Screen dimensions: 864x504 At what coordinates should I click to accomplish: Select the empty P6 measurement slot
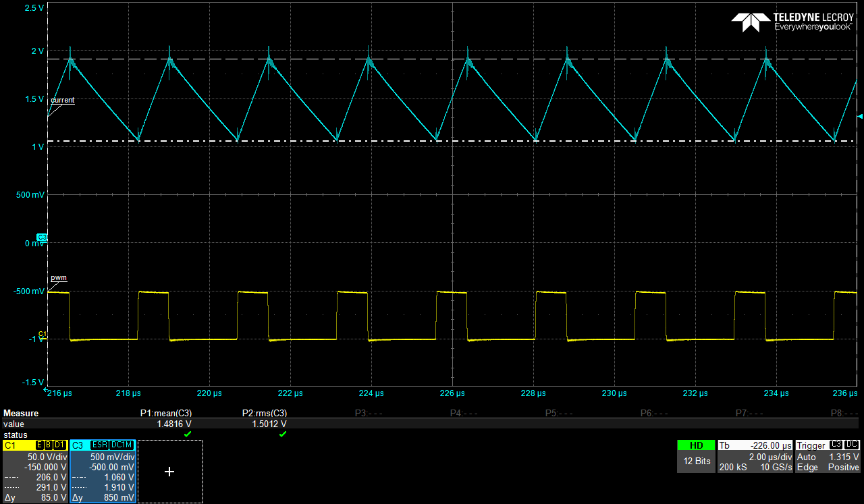pyautogui.click(x=655, y=414)
